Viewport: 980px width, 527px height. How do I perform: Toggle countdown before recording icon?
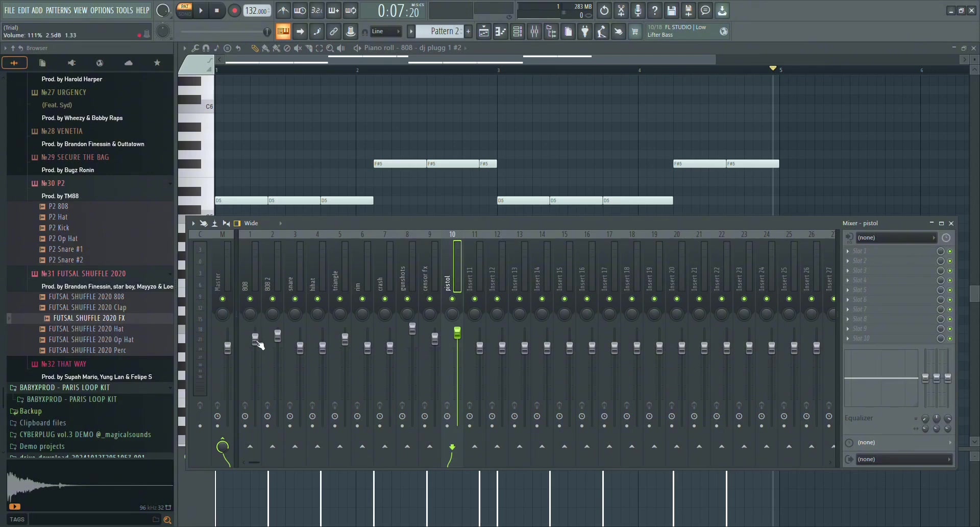(317, 10)
